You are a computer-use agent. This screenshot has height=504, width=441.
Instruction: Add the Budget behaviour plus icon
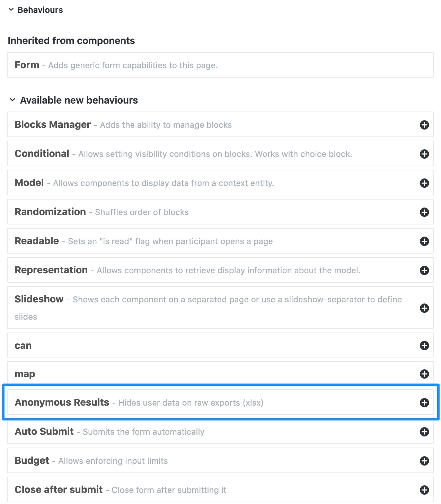(424, 461)
